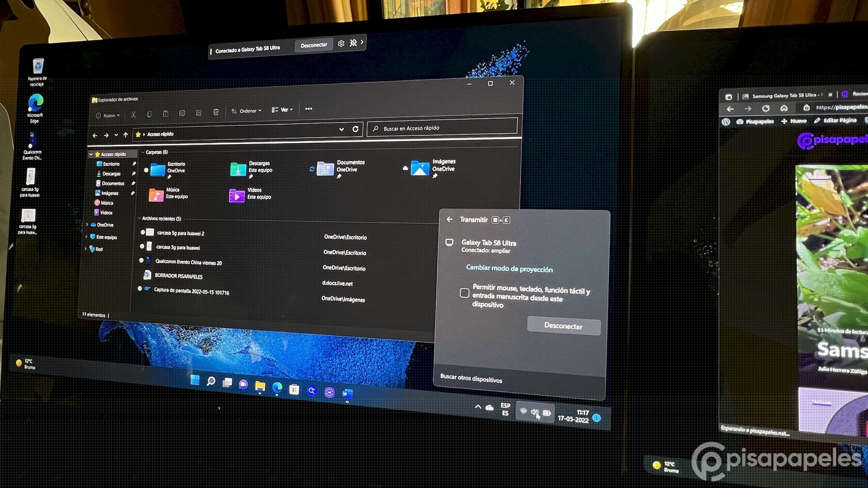Screen dimensions: 868x488
Task: Go back using arrow in Transmitir panel
Action: coord(450,220)
